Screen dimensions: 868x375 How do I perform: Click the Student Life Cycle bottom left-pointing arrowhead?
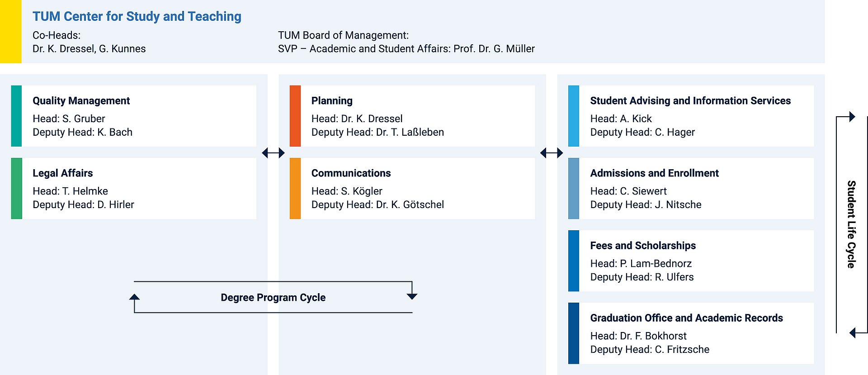(853, 333)
